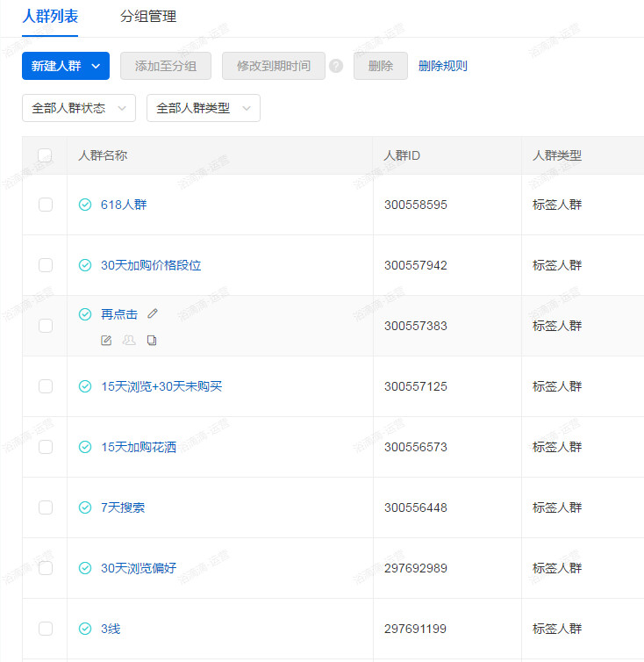Click the 删除 button
644x662 pixels.
click(381, 66)
